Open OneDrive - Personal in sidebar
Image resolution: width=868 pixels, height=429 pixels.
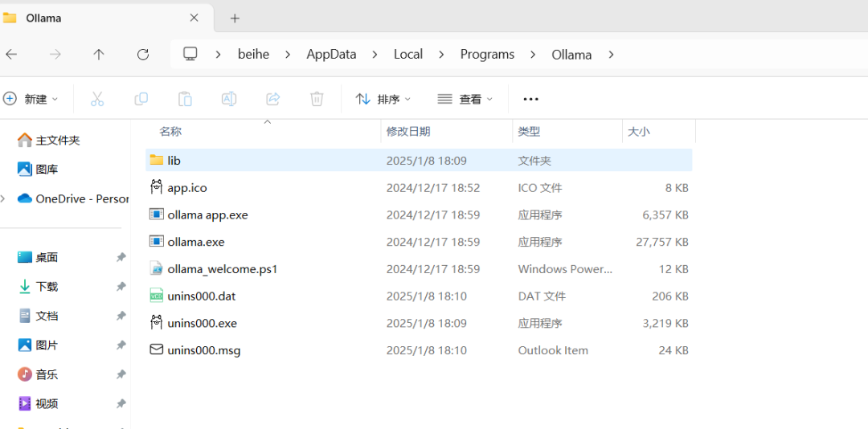tap(72, 198)
